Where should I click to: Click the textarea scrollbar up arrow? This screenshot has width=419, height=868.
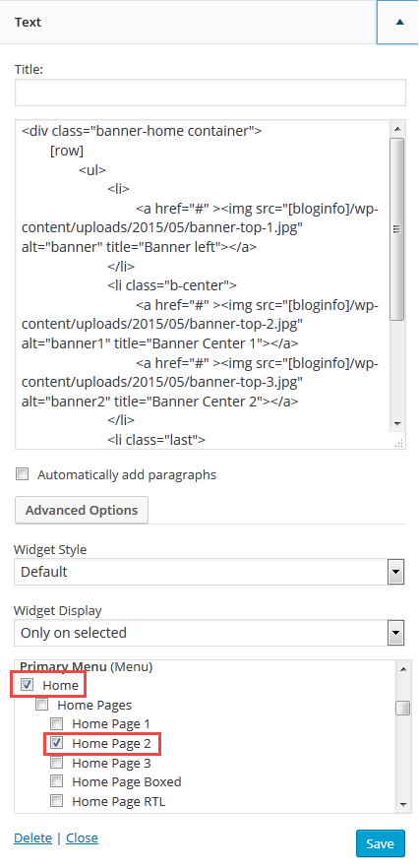point(396,128)
